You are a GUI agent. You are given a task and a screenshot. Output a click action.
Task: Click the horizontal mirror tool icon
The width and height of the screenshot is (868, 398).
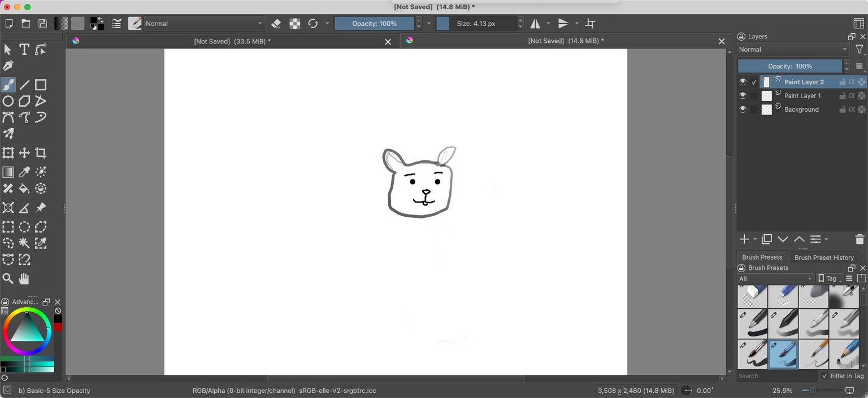(535, 24)
